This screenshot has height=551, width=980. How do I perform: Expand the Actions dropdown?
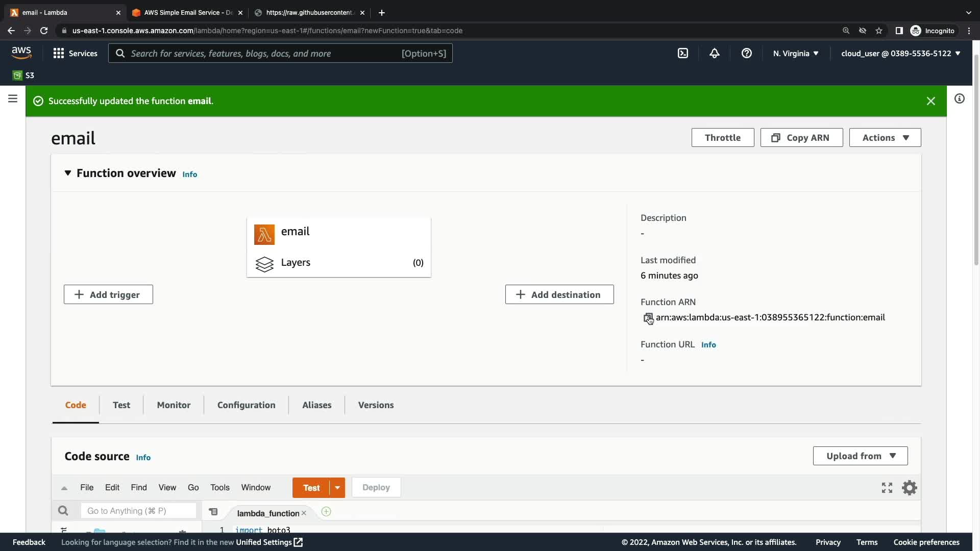pyautogui.click(x=885, y=138)
